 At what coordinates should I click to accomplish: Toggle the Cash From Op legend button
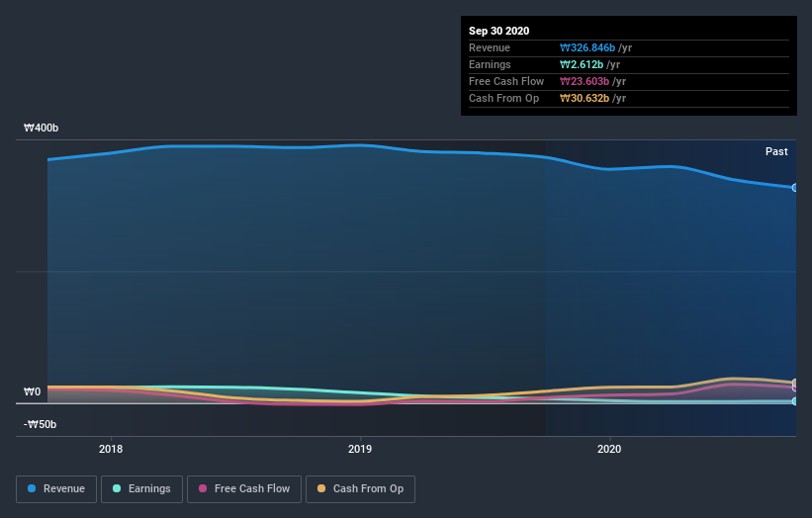pyautogui.click(x=360, y=489)
